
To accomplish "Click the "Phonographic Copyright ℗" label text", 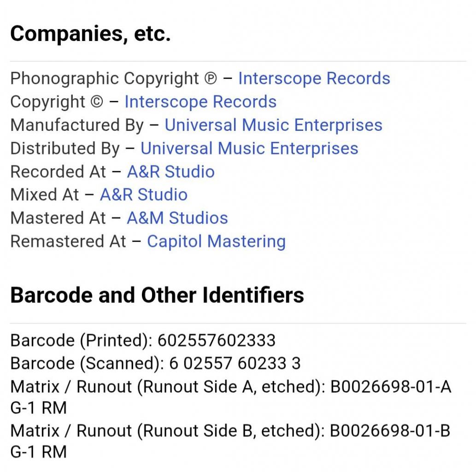I will pos(113,78).
